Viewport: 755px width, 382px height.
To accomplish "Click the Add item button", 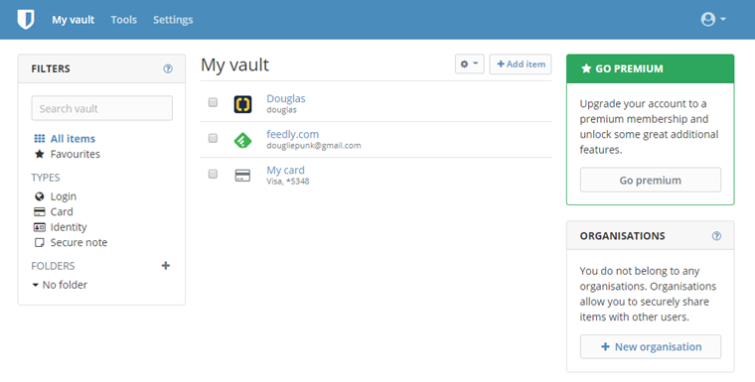I will [521, 64].
